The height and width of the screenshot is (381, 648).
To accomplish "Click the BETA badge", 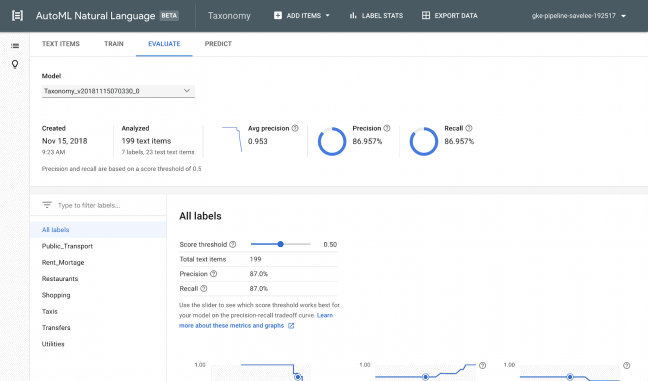I will [169, 16].
